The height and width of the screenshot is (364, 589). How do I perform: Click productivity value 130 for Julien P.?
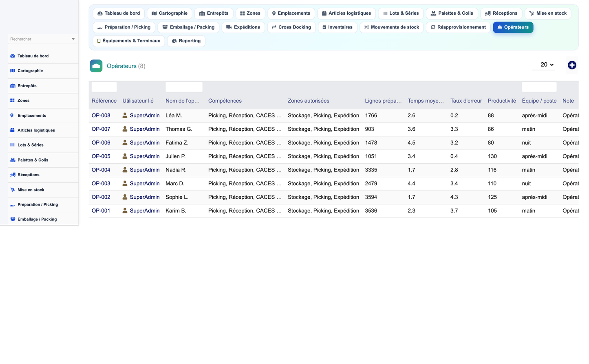[x=492, y=156]
